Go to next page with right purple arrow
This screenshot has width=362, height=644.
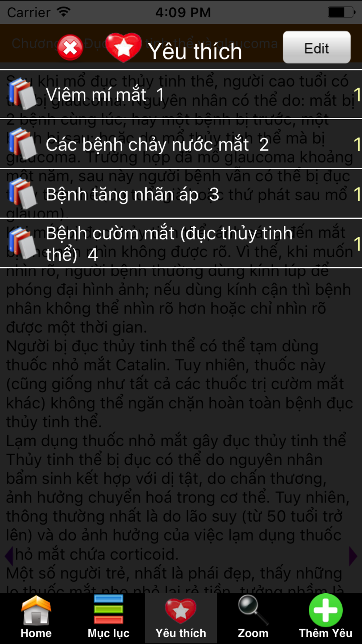tap(353, 556)
